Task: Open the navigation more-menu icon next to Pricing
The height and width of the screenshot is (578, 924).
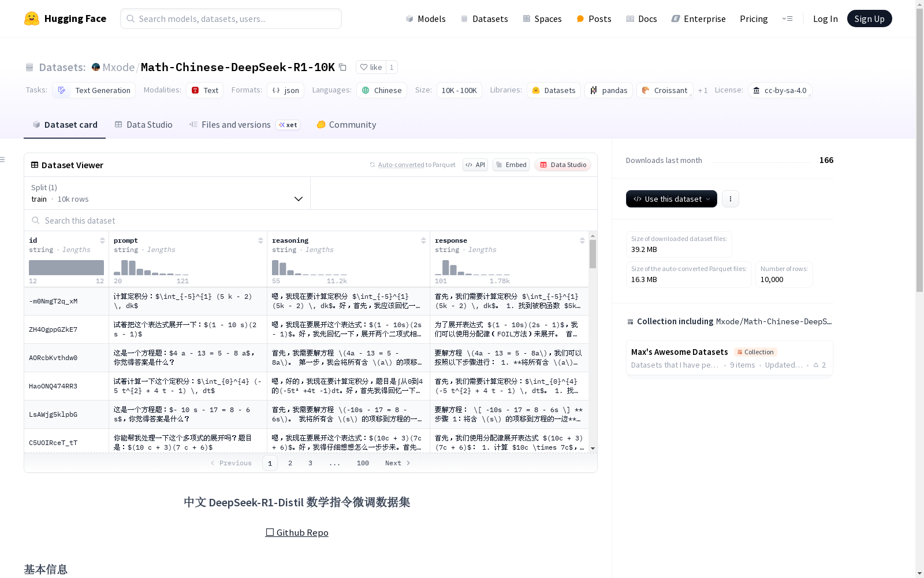Action: pos(787,18)
